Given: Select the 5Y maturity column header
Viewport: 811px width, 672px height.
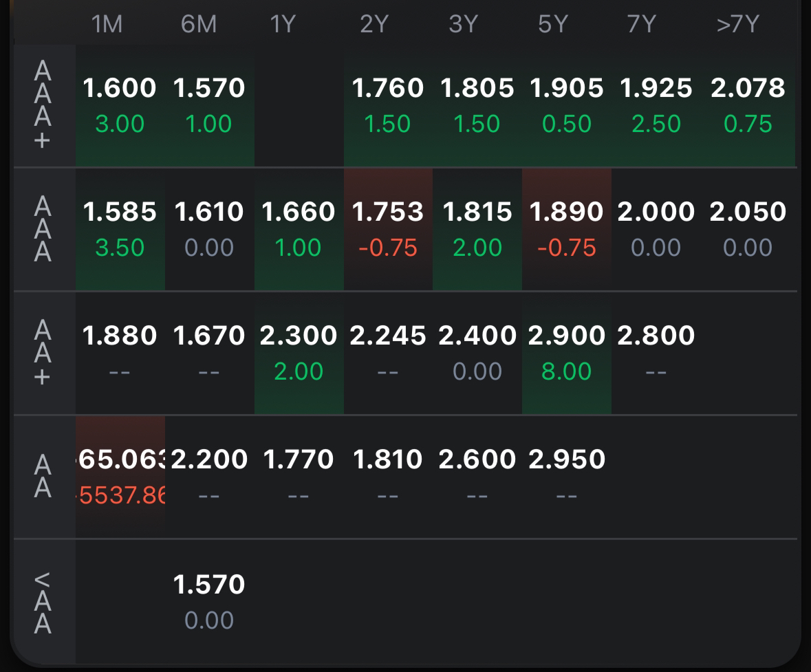Looking at the screenshot, I should coord(553,25).
